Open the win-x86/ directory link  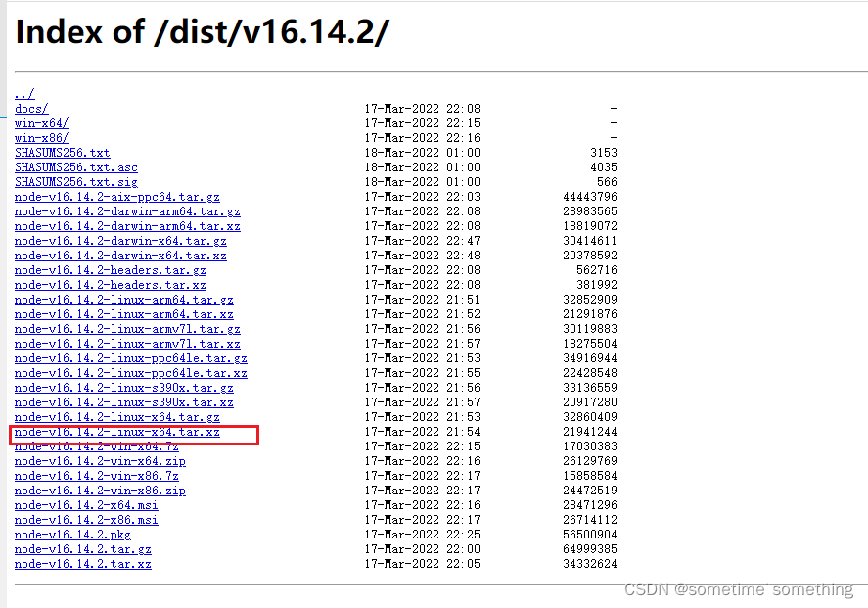click(41, 138)
